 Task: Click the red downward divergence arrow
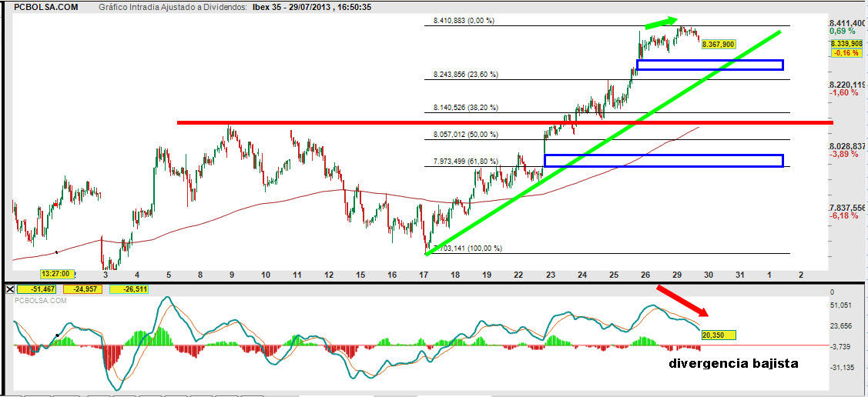pyautogui.click(x=681, y=300)
